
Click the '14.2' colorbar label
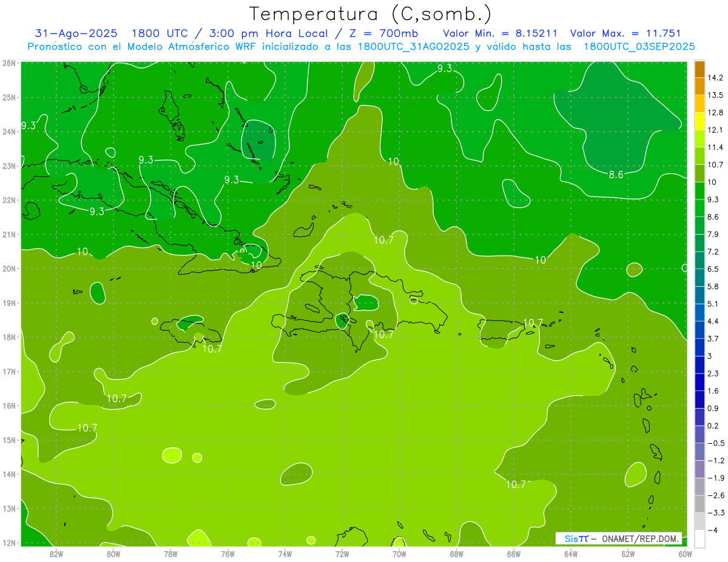(x=715, y=78)
